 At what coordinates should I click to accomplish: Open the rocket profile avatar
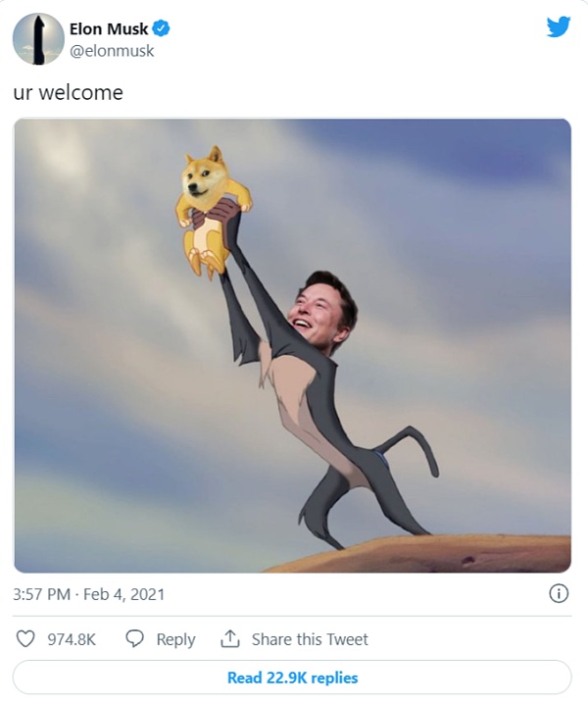pyautogui.click(x=38, y=39)
